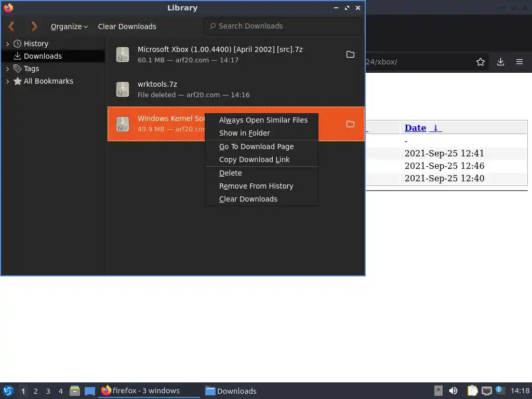Screen dimensions: 532x399
Task: Activate firefox - 3 windows taskbar item
Action: [149, 391]
